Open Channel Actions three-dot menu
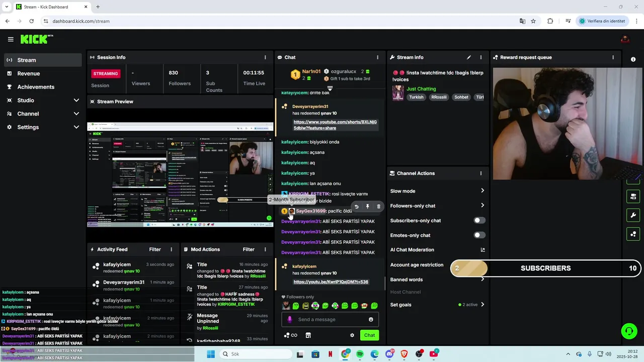The image size is (644, 362). coord(480,173)
